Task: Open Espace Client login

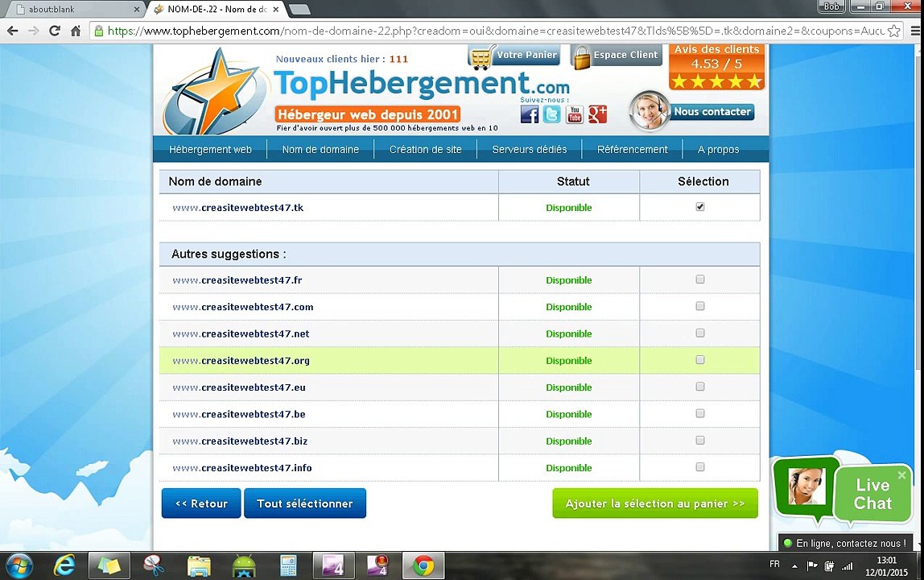Action: (x=617, y=56)
